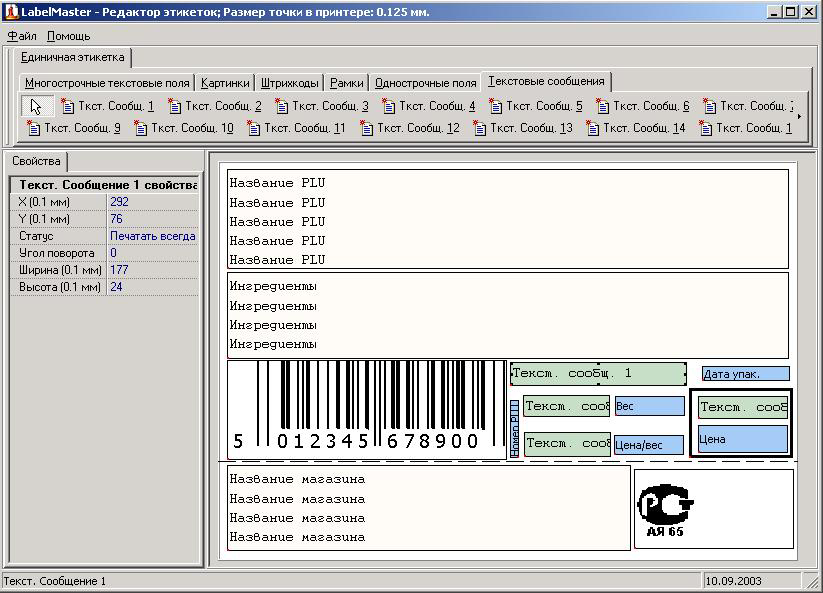Image resolution: width=823 pixels, height=593 pixels.
Task: Select the green text field above Цена
Action: (743, 407)
